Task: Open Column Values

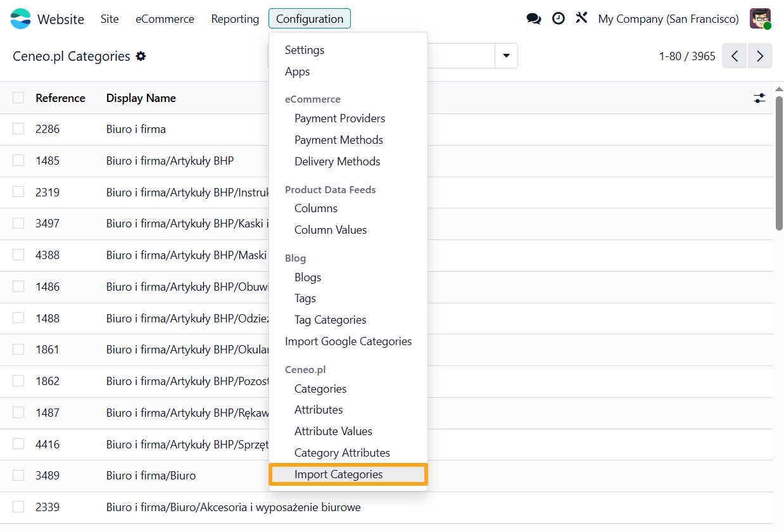Action: (x=331, y=230)
